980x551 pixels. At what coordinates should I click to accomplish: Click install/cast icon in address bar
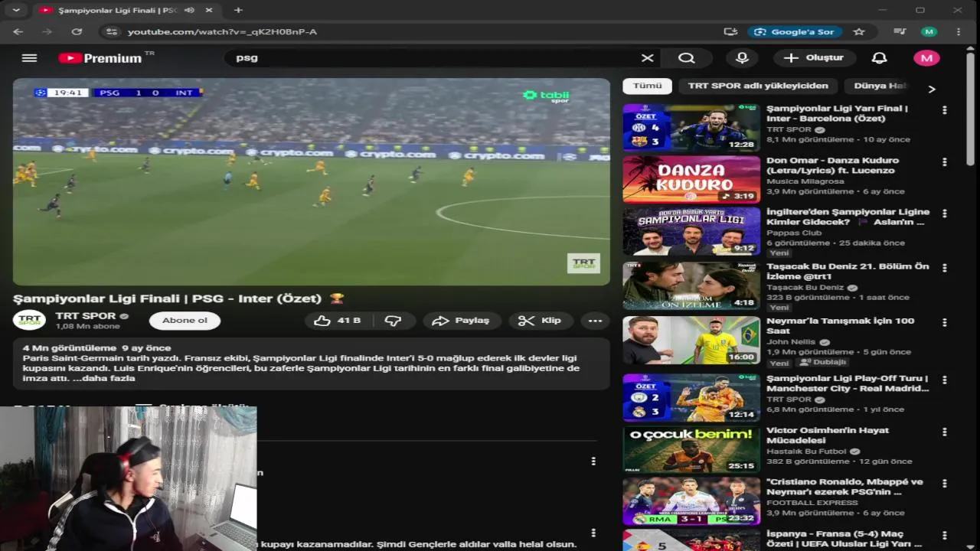[x=730, y=31]
